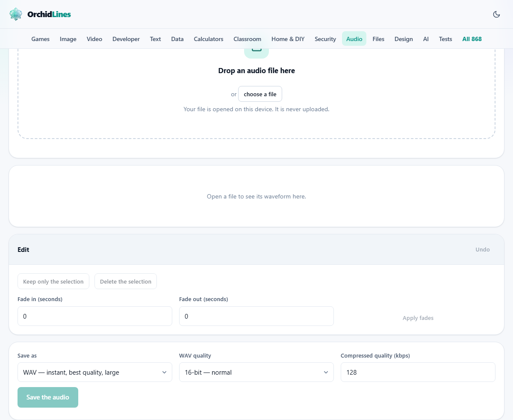Click the WAV quality label

(x=195, y=355)
